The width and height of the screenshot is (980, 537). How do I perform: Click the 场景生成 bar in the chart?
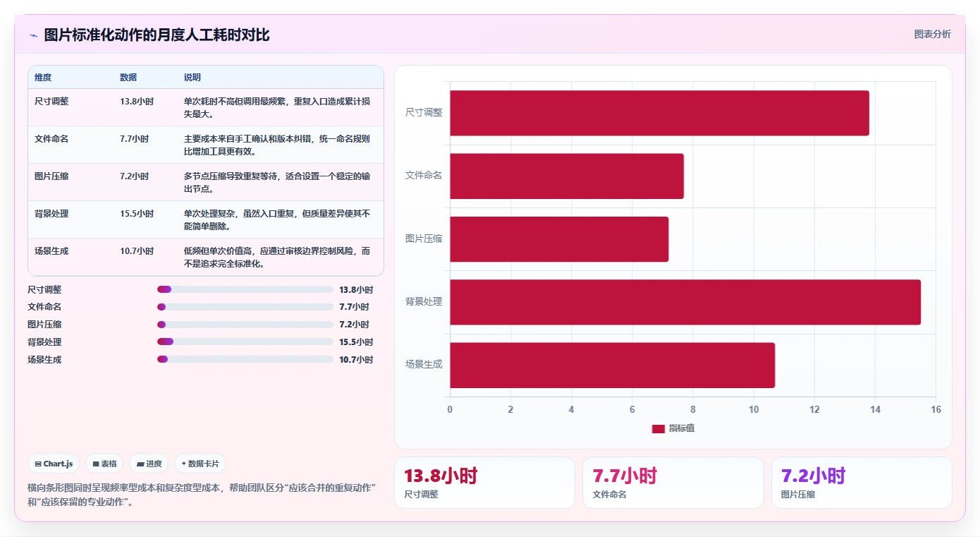tap(612, 365)
